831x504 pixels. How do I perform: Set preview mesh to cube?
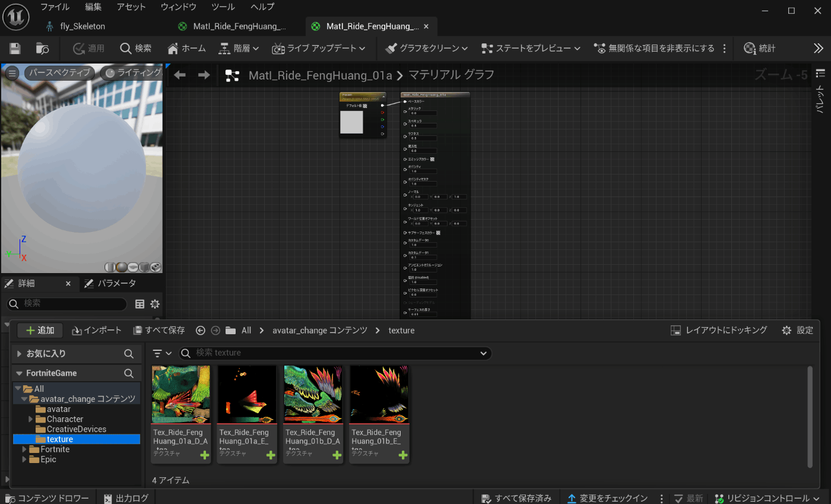(x=144, y=267)
